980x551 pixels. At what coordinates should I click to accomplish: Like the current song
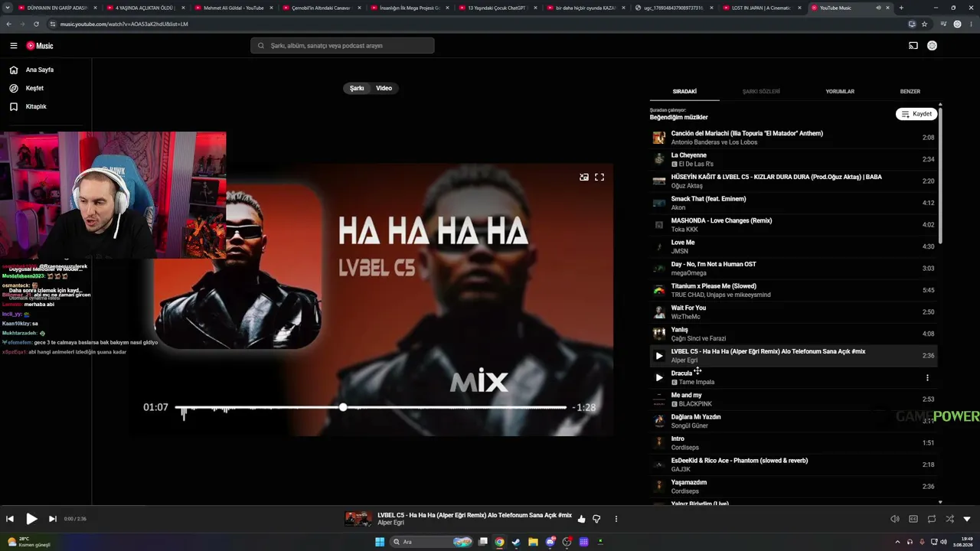pos(581,519)
